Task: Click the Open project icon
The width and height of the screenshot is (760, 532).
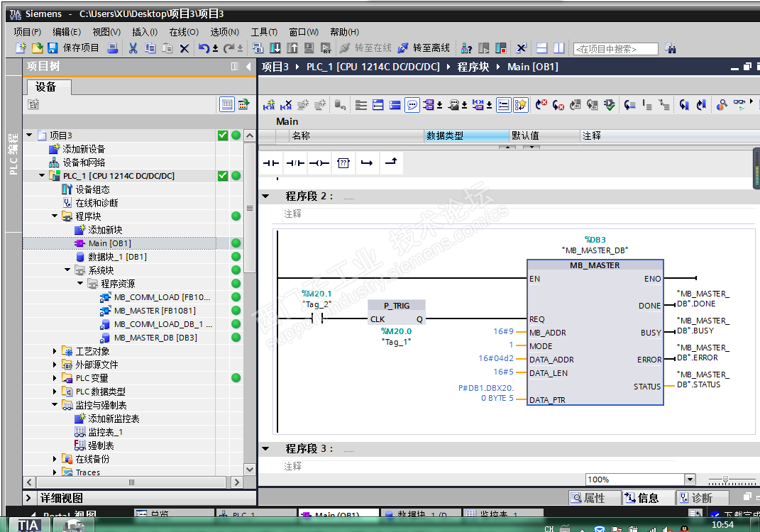Action: pos(38,48)
